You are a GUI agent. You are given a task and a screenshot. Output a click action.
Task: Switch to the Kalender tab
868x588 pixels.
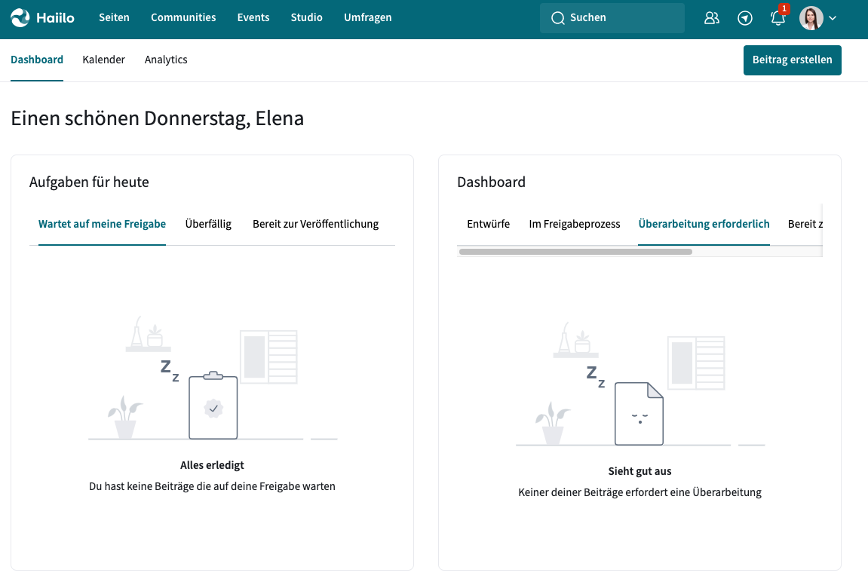(103, 60)
